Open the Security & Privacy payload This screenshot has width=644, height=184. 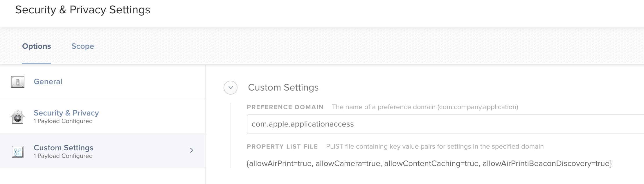(x=102, y=116)
